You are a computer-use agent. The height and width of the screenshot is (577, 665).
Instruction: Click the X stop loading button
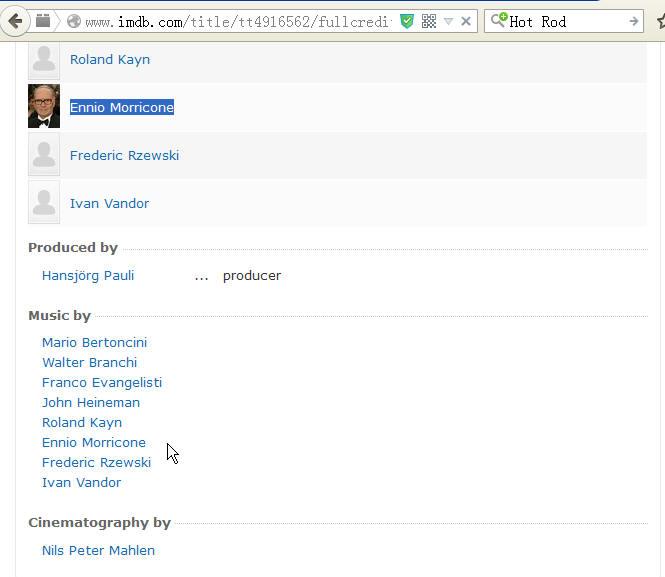(x=466, y=21)
